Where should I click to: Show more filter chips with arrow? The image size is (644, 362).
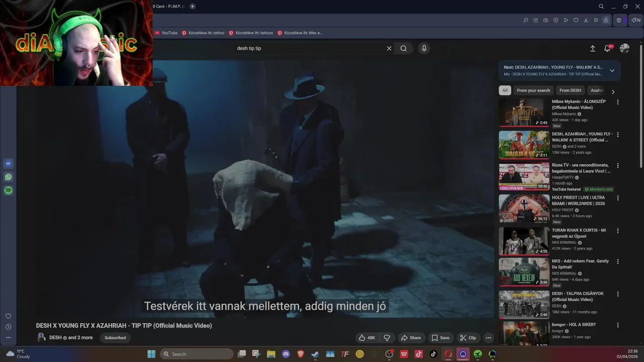pos(613,92)
